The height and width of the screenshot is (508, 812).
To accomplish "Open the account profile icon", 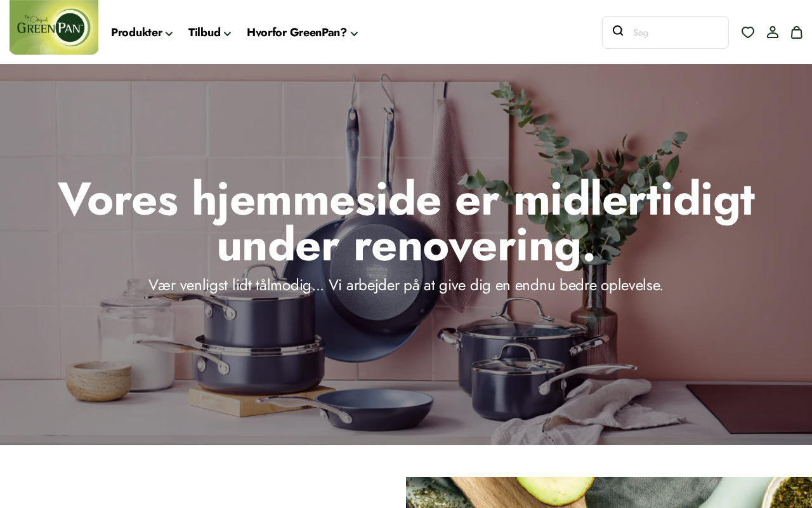I will tap(773, 32).
